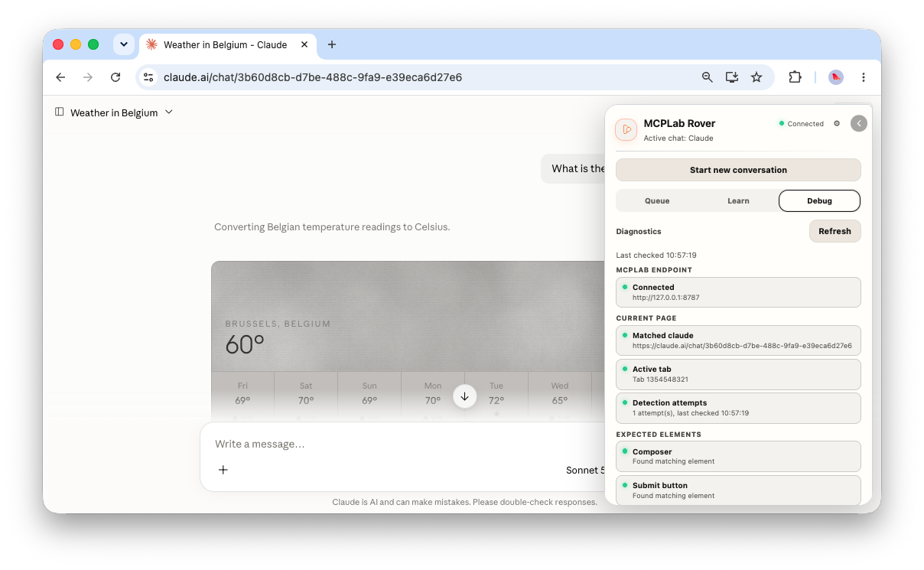Viewport: 924px width, 570px height.
Task: Close the Weather in Belgium tab
Action: 304,44
